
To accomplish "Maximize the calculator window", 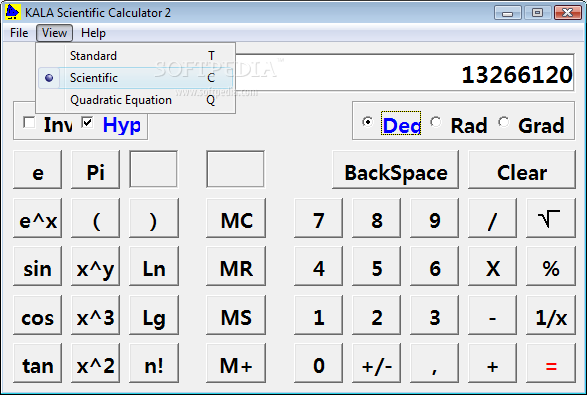I will click(537, 13).
